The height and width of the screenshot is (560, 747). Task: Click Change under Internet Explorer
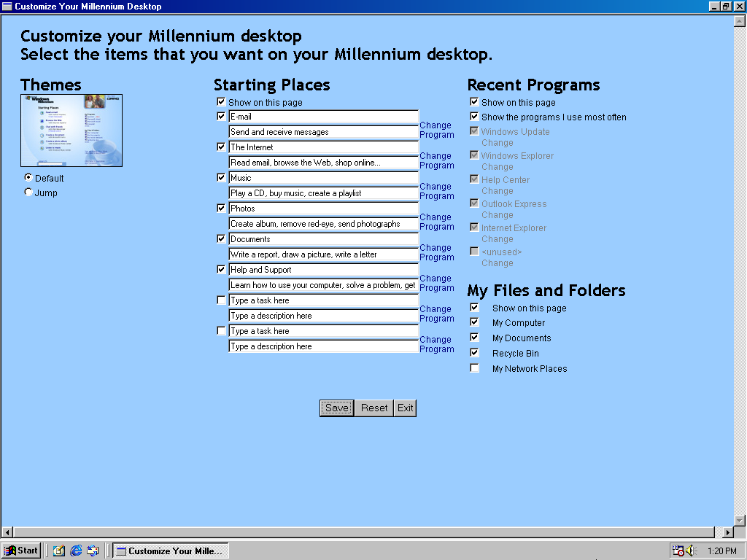point(498,239)
